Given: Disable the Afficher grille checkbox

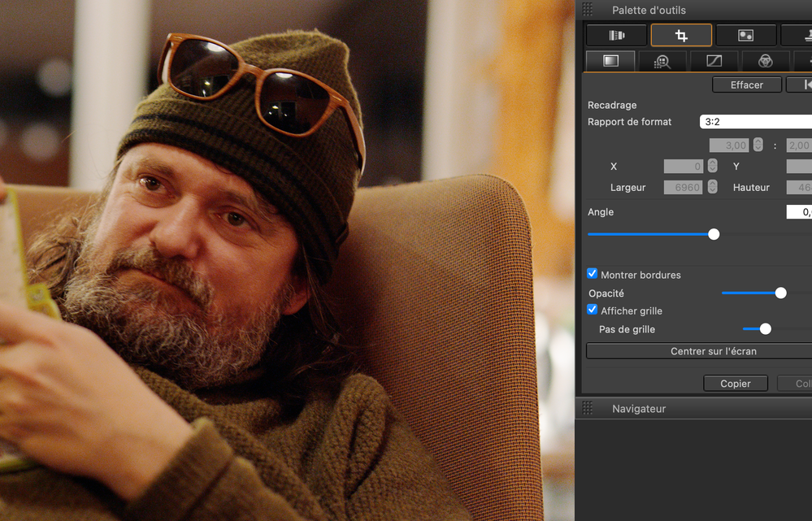Looking at the screenshot, I should pyautogui.click(x=593, y=310).
